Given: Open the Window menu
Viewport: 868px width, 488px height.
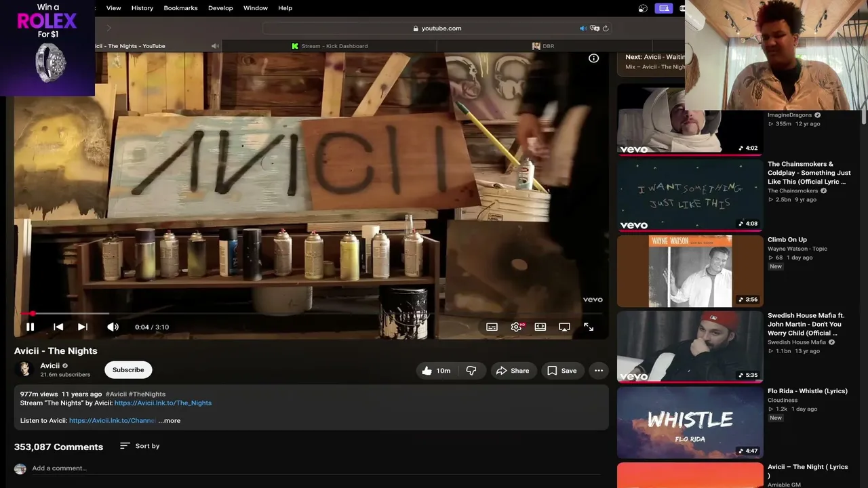Looking at the screenshot, I should tap(256, 8).
